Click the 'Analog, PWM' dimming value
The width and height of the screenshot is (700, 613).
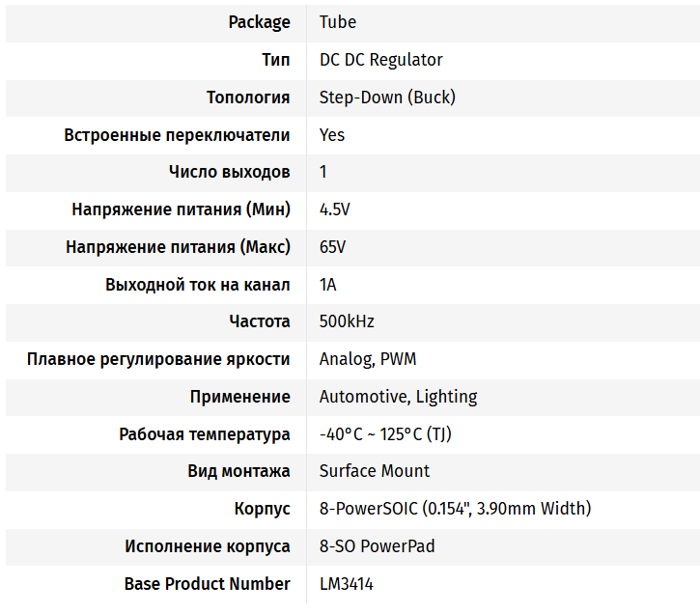pyautogui.click(x=368, y=359)
